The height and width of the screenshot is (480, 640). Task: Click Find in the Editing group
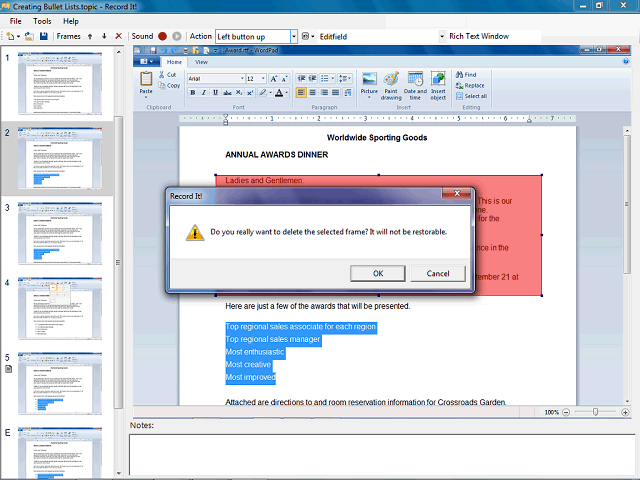pyautogui.click(x=466, y=75)
